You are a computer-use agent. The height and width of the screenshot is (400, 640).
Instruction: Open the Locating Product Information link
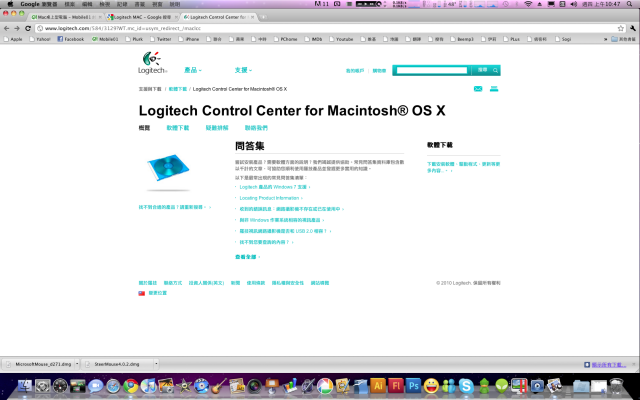[x=271, y=198]
